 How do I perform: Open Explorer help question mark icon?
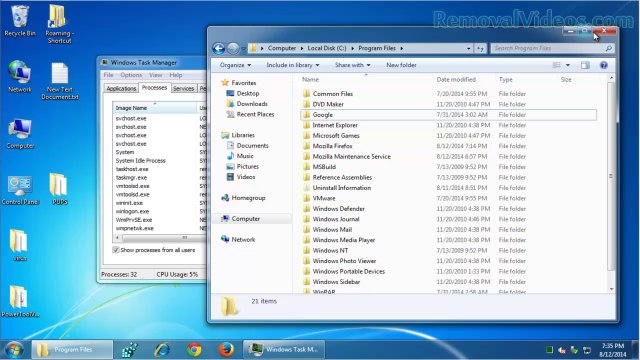[604, 65]
